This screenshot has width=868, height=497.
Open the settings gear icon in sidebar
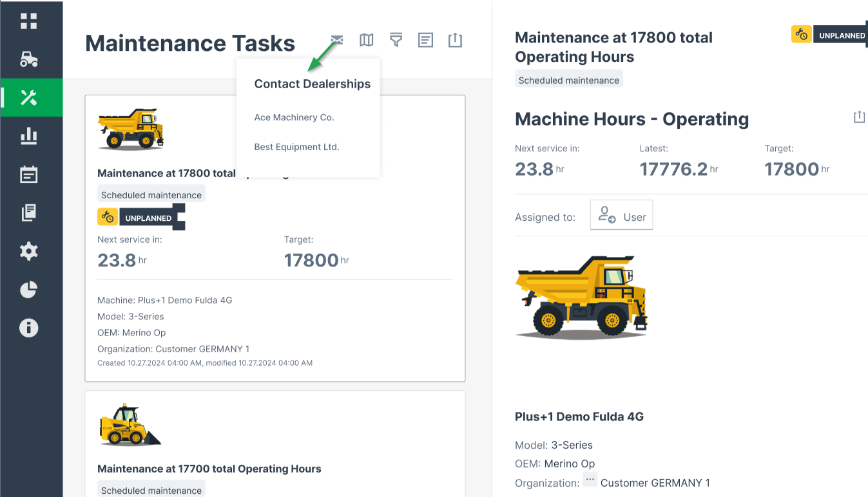pos(29,251)
